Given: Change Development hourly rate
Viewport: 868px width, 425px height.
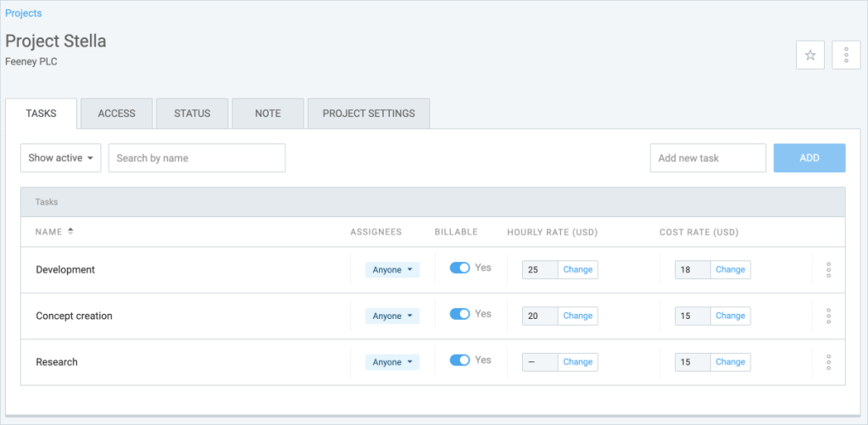Looking at the screenshot, I should click(x=578, y=270).
